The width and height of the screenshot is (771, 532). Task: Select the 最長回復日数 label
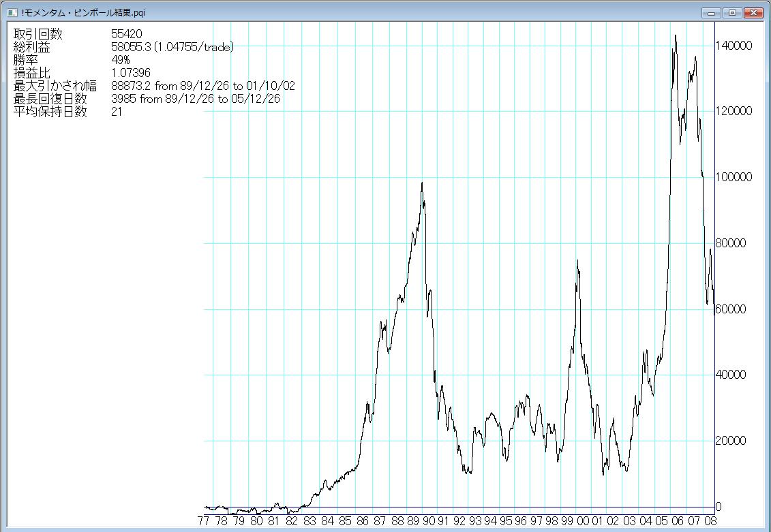(50, 99)
